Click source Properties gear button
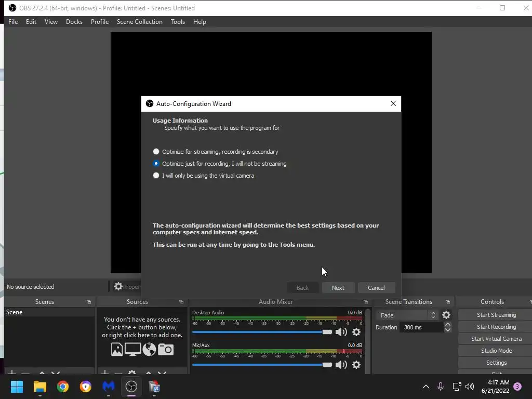532x399 pixels. (x=127, y=287)
